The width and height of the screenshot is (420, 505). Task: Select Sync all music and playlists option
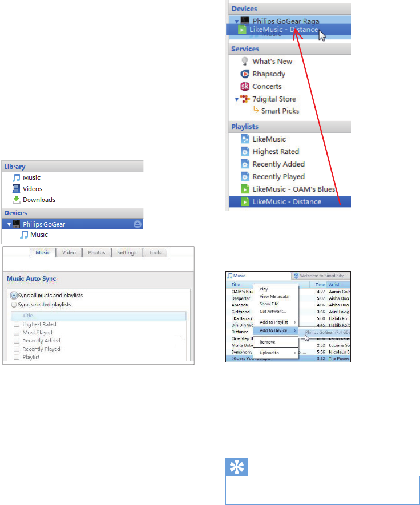(14, 296)
